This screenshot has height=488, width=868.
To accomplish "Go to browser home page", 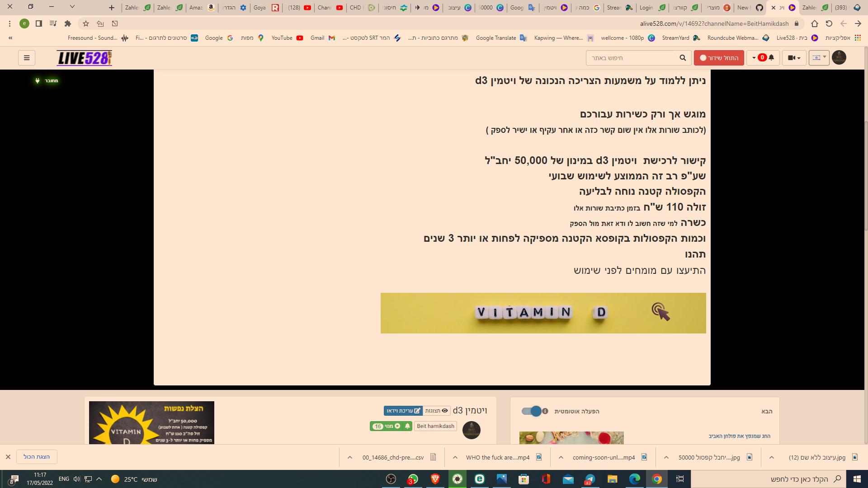I will click(x=815, y=23).
